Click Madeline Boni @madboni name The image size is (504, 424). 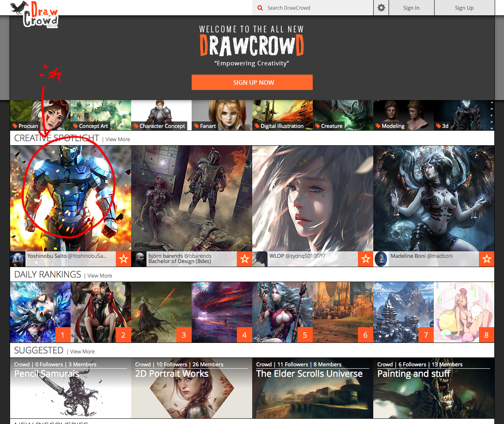coord(422,256)
